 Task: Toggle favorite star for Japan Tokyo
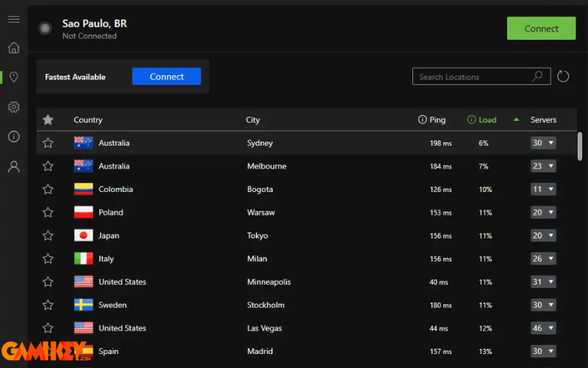coord(48,236)
